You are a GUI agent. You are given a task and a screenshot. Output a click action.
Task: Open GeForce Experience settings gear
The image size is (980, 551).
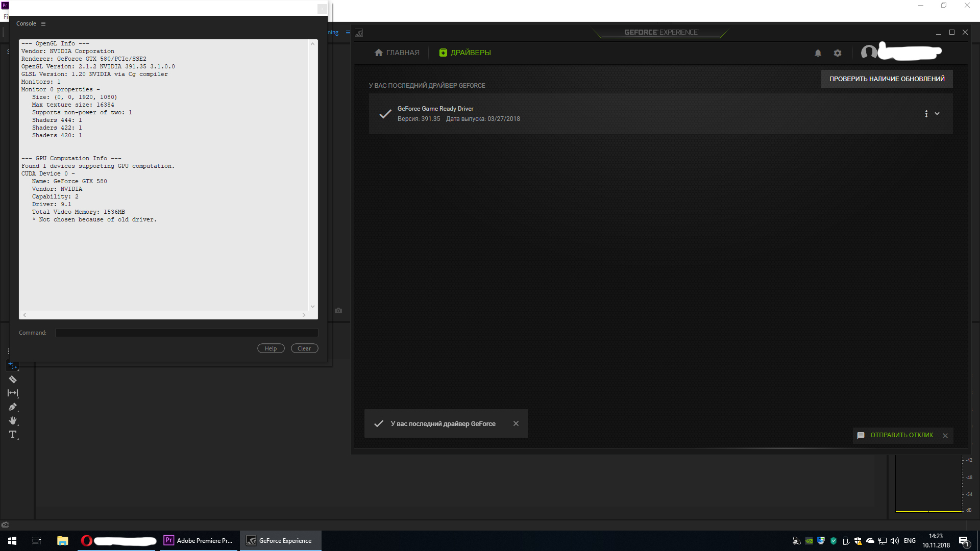point(838,53)
